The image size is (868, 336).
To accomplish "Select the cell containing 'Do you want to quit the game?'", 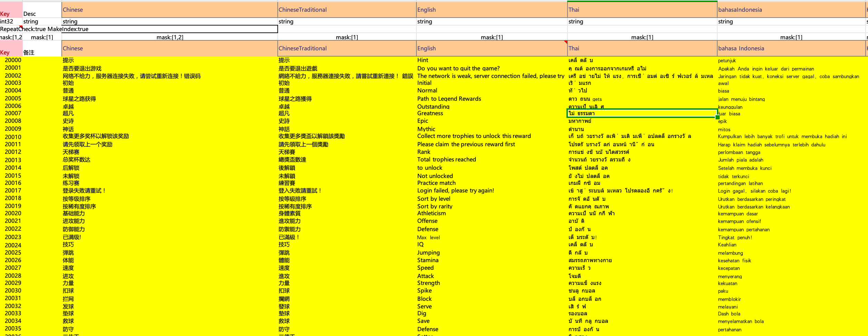I will click(x=492, y=68).
